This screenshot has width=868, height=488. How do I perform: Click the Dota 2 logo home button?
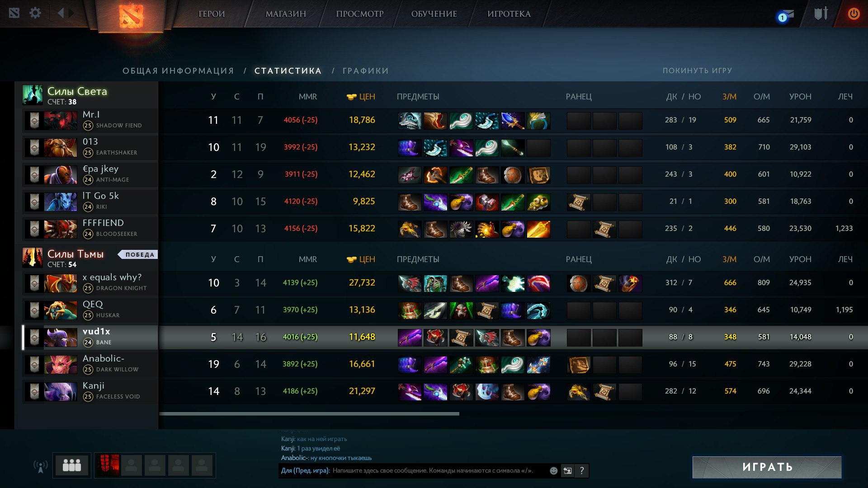point(131,16)
